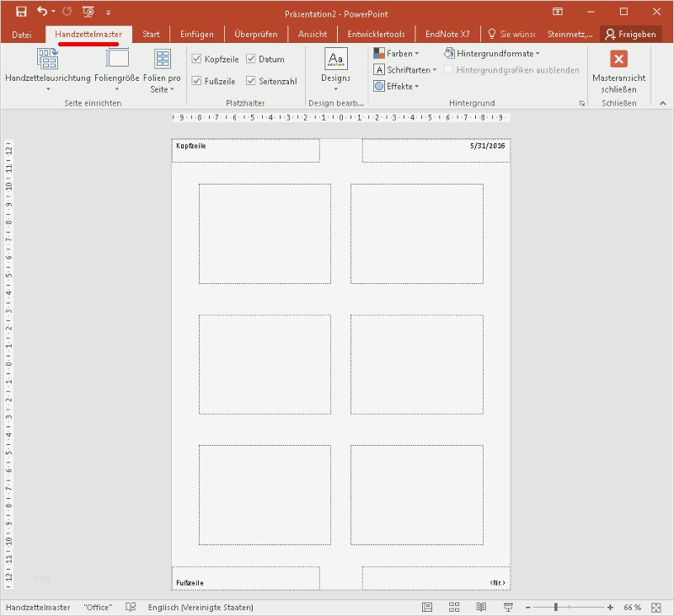674x616 pixels.
Task: Disable the Seitenzahl checkbox
Action: pos(251,81)
